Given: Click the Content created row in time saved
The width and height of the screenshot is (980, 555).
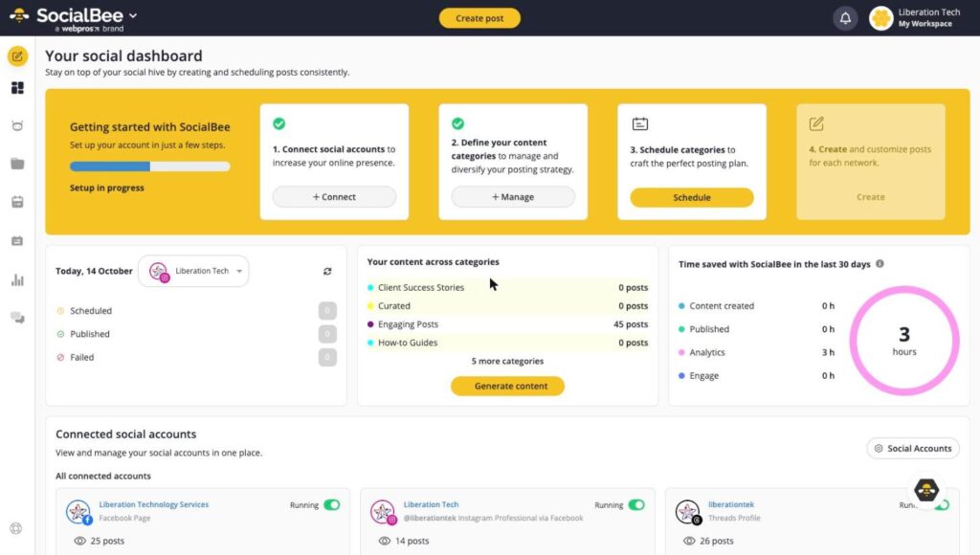Looking at the screenshot, I should 756,305.
